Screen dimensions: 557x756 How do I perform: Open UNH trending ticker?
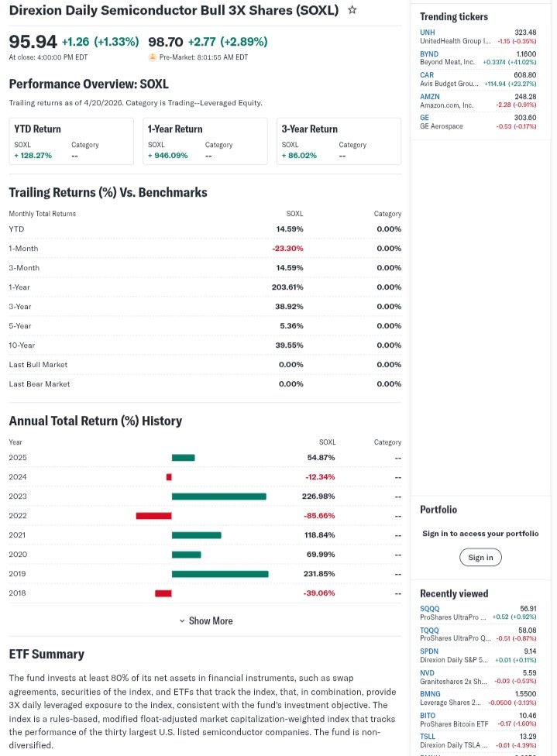coord(428,33)
